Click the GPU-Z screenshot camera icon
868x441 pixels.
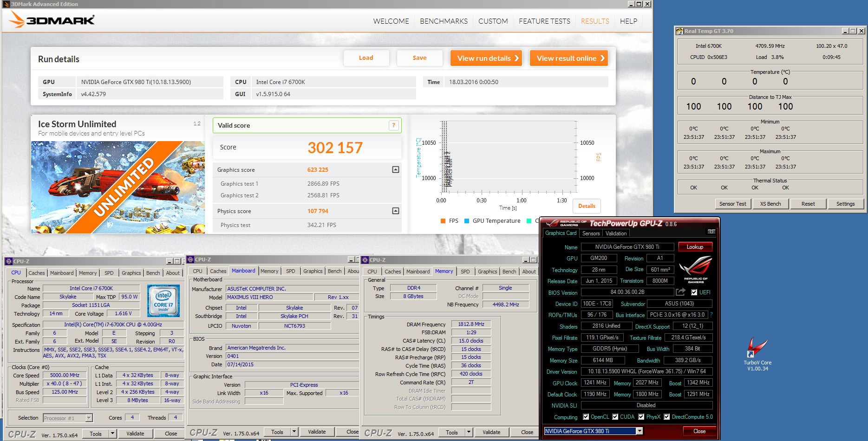coord(711,231)
